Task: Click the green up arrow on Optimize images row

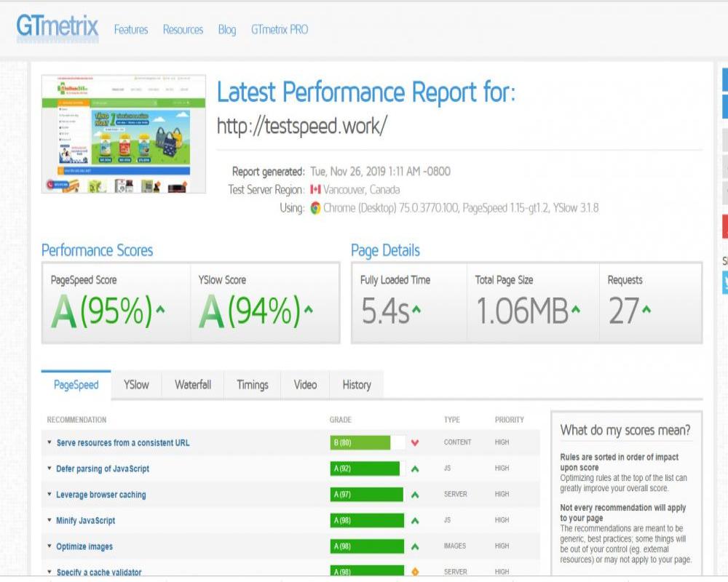Action: point(415,547)
